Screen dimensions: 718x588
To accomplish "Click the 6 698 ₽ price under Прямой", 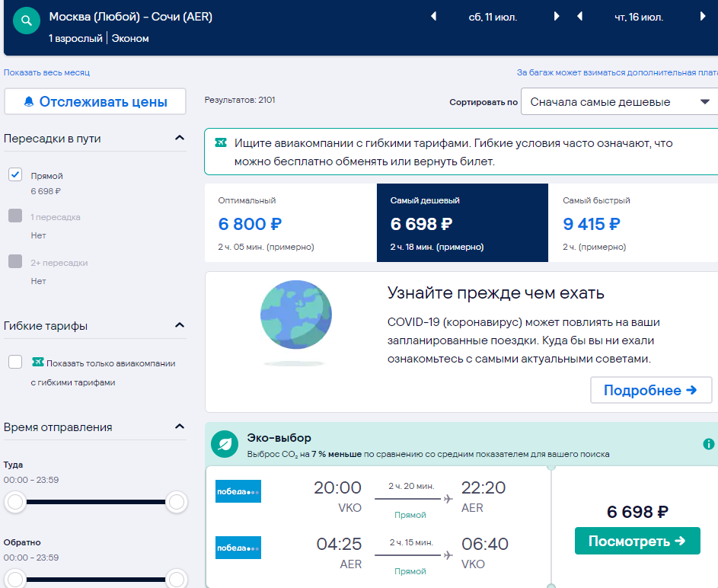I will point(46,191).
